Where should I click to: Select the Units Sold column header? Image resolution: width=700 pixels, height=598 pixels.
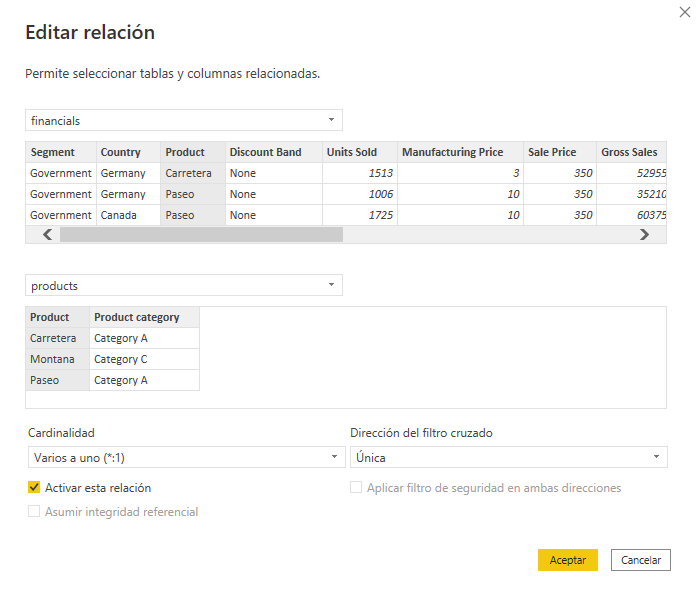[x=352, y=152]
